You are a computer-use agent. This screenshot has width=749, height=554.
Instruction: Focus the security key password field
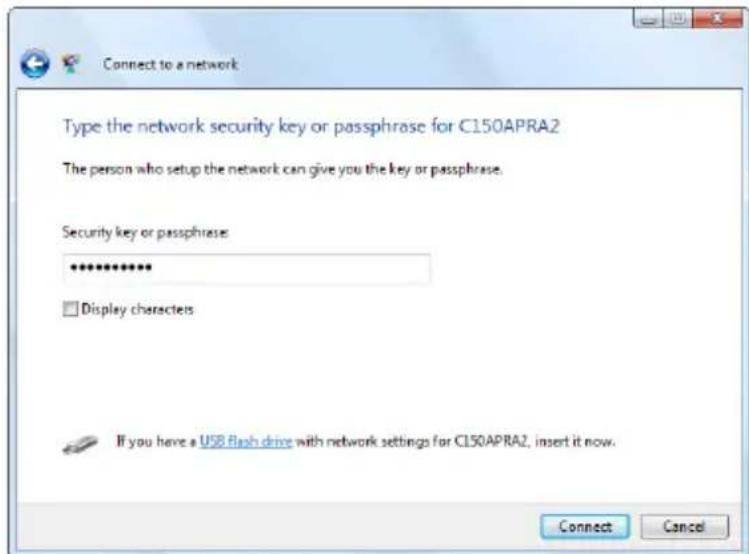(x=246, y=268)
